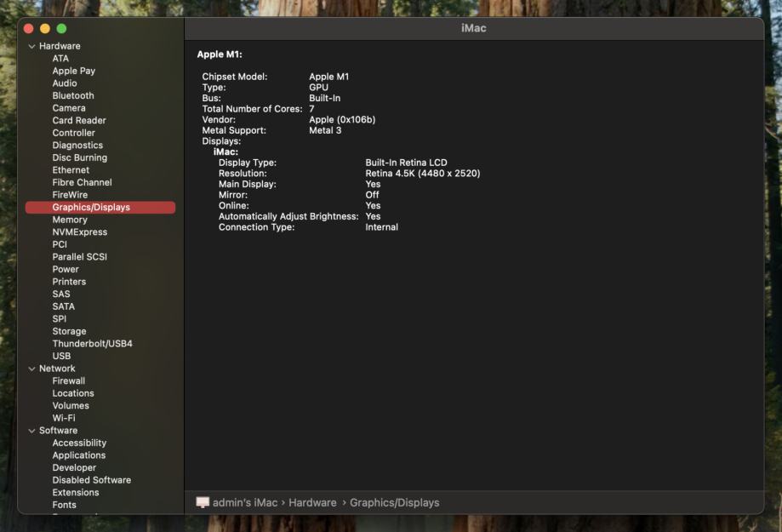782x532 pixels.
Task: Click Display Type value Built-In Retina LCD
Action: (406, 163)
